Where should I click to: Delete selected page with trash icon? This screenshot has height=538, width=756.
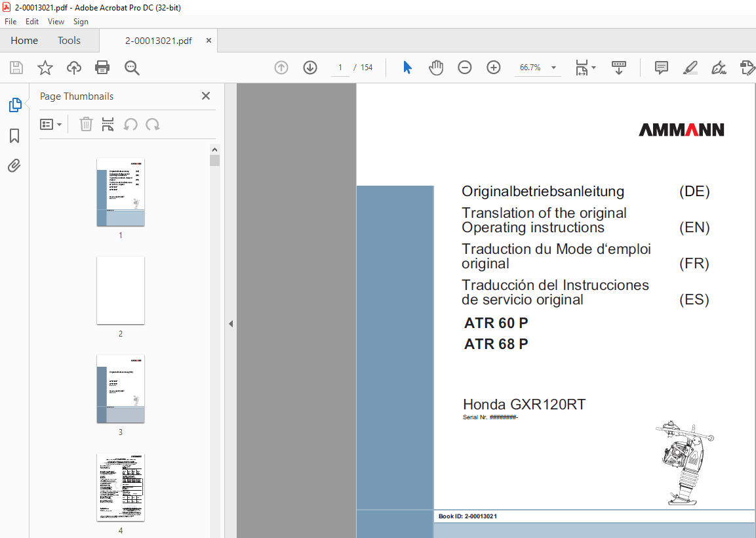[x=86, y=125]
